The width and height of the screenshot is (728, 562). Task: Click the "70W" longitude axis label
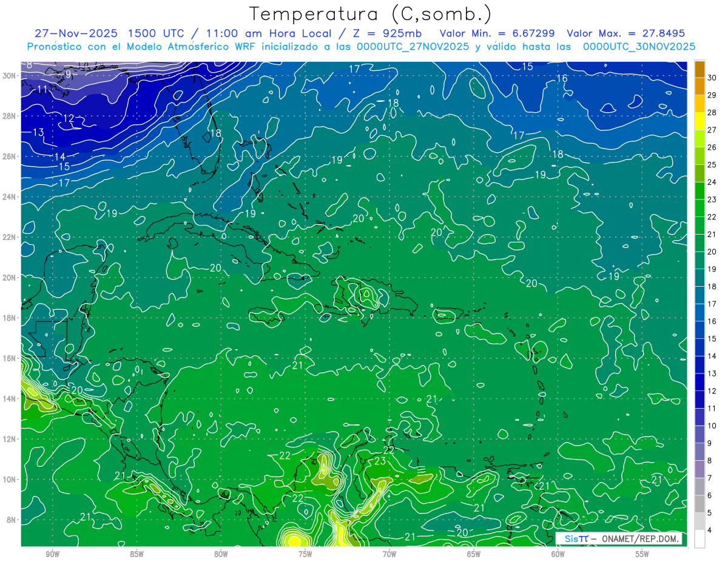pos(389,555)
